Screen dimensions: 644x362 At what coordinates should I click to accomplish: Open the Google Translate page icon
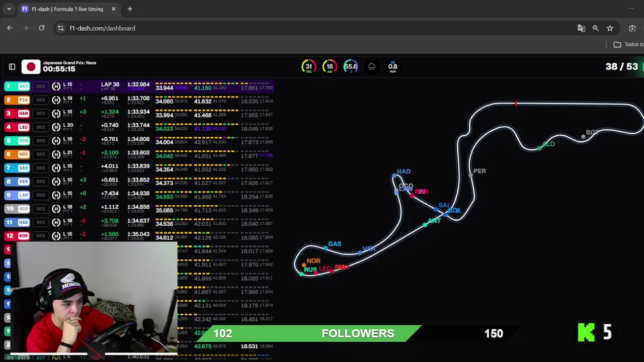pyautogui.click(x=581, y=28)
